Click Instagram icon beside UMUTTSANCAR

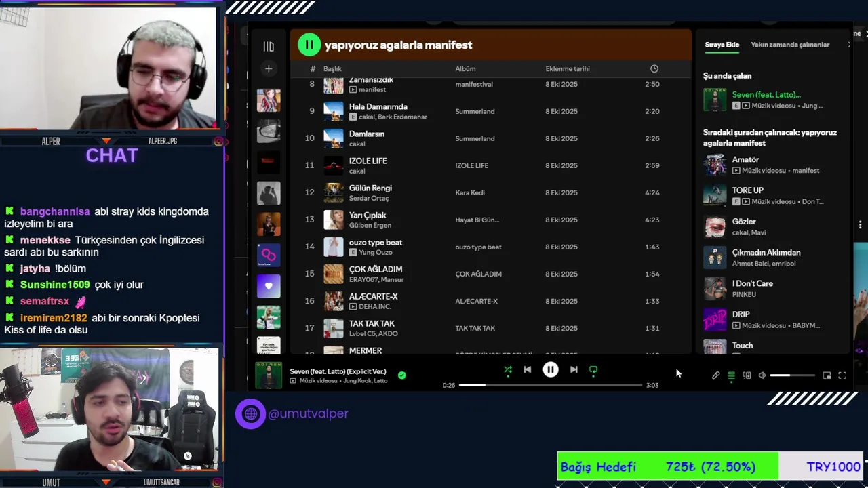(218, 483)
